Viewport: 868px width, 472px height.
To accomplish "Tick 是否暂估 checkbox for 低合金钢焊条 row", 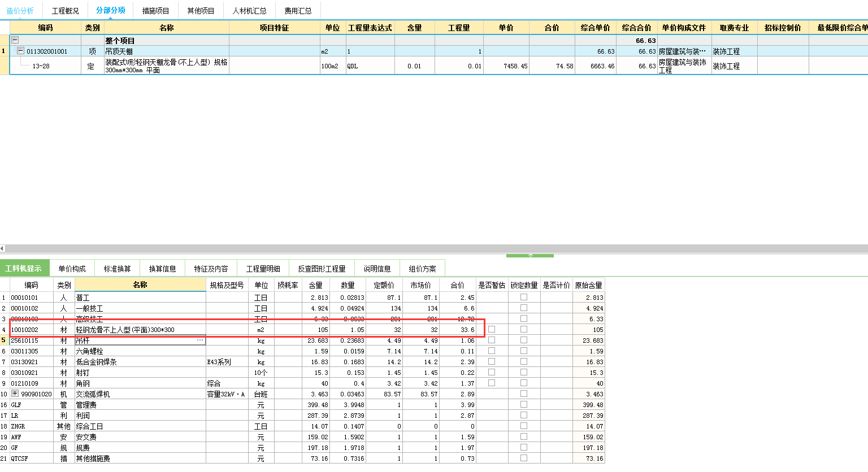I will click(492, 361).
